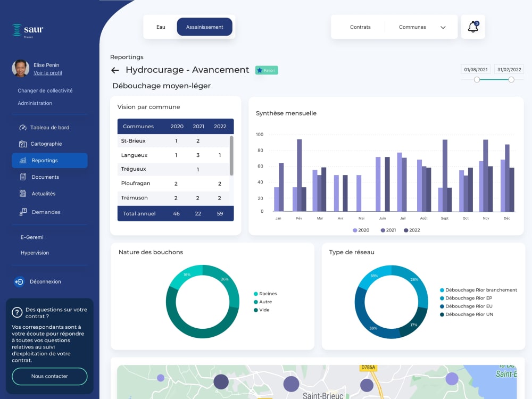
Task: Toggle the 2020 legend series
Action: [x=361, y=230]
